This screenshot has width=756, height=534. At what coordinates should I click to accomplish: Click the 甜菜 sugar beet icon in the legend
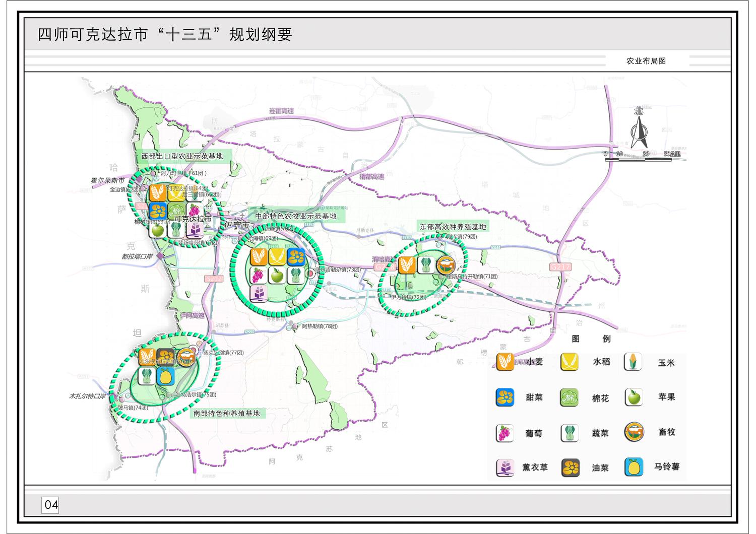point(505,397)
